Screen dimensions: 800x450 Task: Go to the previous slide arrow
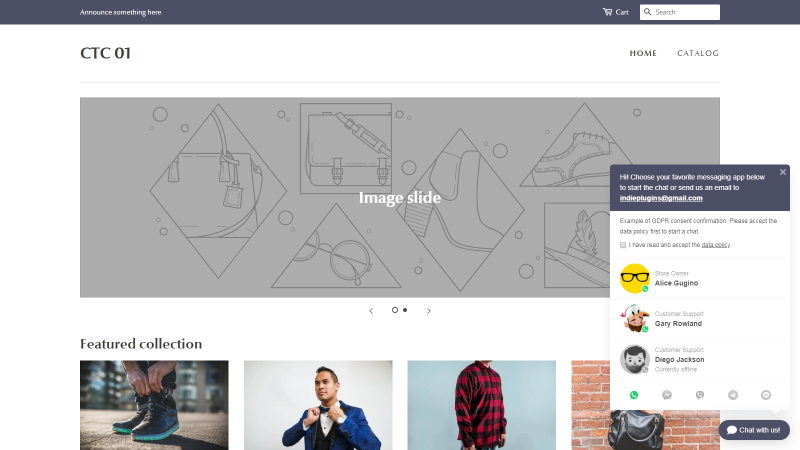coord(371,310)
